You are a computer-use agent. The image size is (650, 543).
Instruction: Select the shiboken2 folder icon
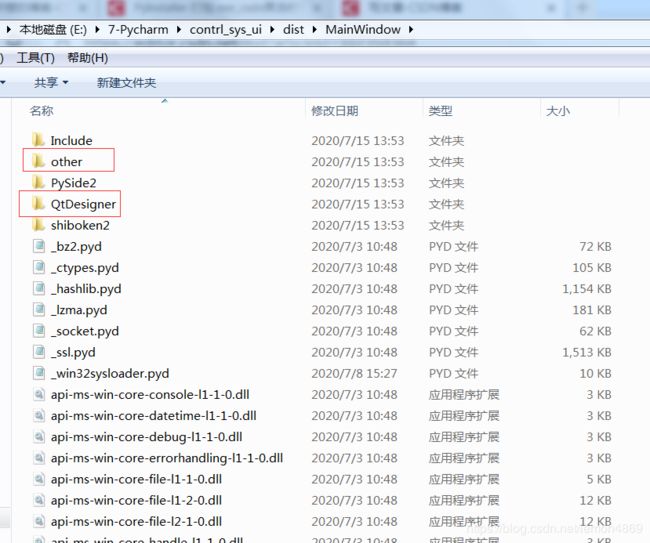tap(38, 224)
